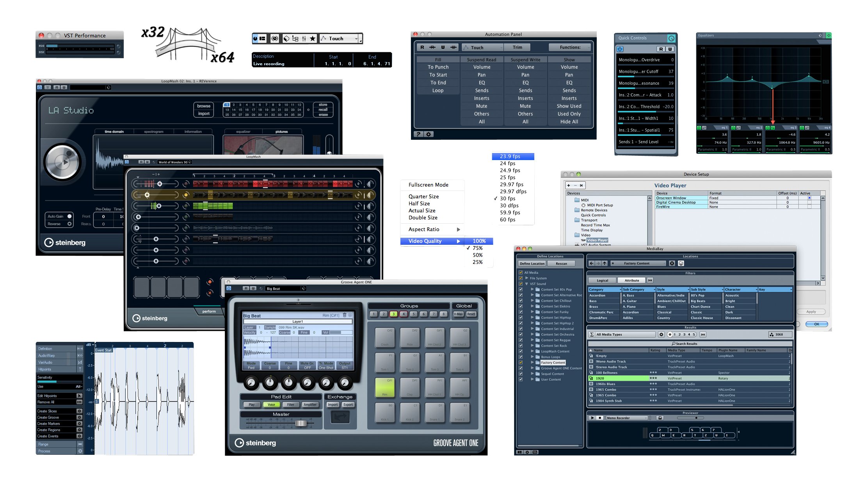
Task: Open the All Media Types dropdown
Action: click(x=622, y=335)
